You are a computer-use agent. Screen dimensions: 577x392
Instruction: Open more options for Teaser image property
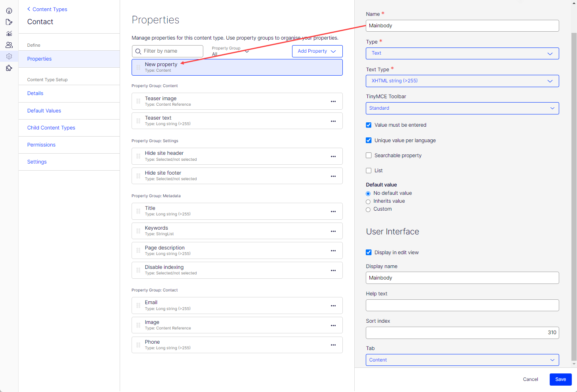coord(333,101)
